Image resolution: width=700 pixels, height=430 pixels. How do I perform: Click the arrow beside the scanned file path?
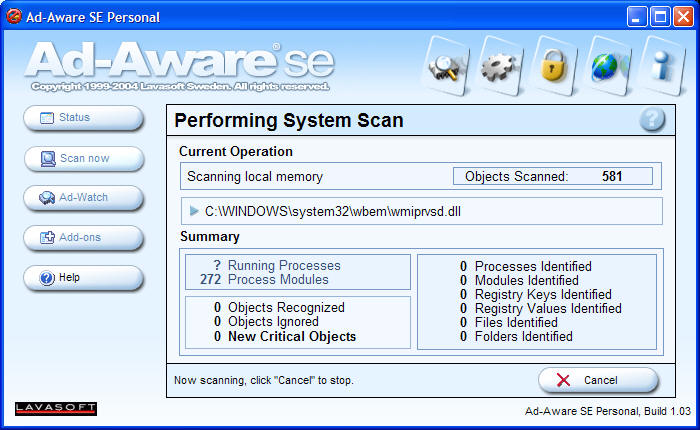194,211
